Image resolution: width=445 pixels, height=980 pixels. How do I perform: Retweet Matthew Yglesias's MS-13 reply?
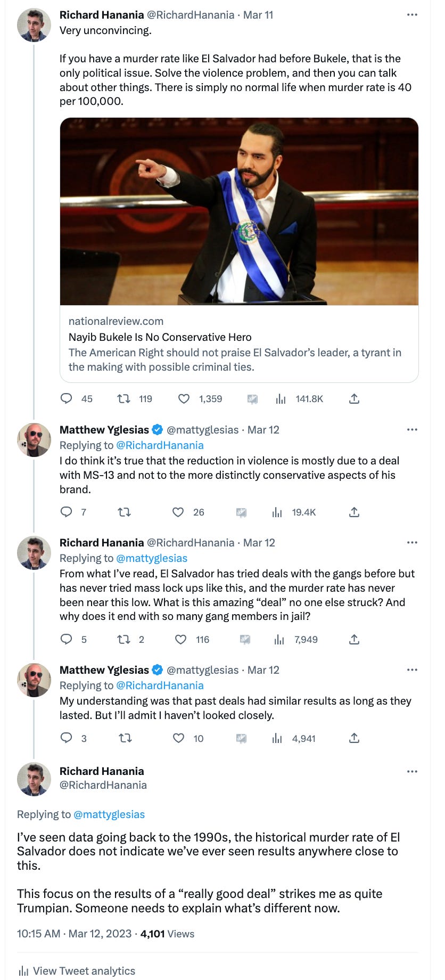(x=125, y=512)
